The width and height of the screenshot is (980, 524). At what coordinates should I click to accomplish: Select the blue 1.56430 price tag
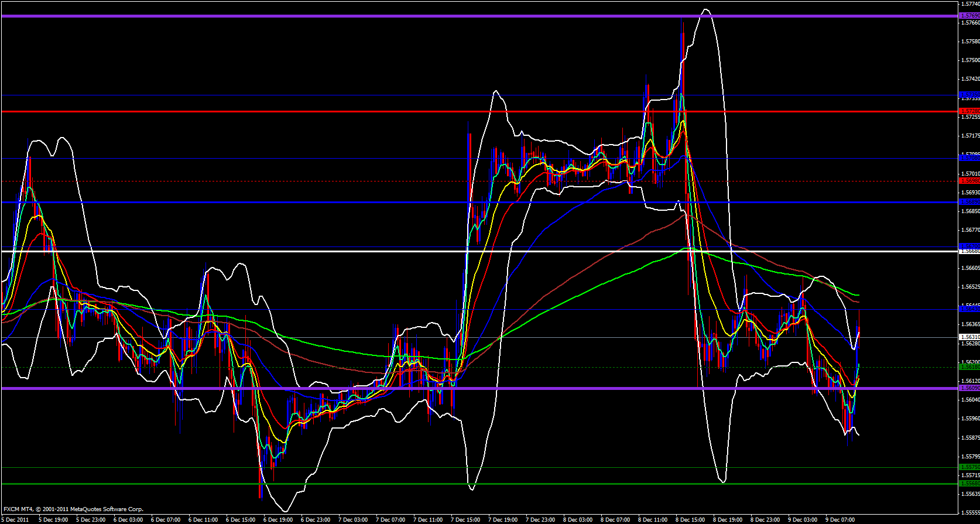[x=969, y=309]
